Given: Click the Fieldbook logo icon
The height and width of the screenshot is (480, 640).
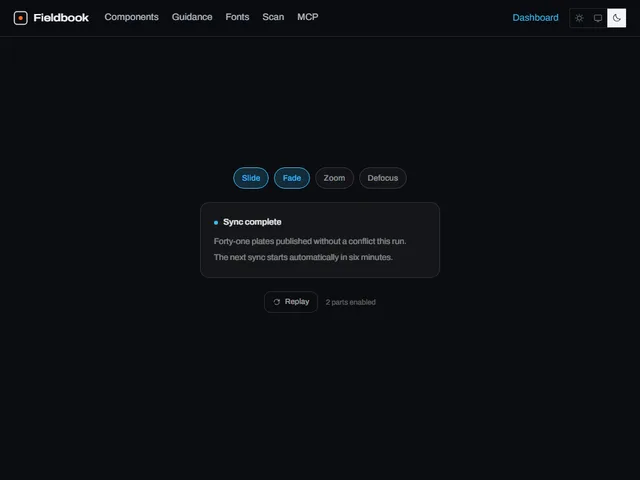Looking at the screenshot, I should point(20,18).
